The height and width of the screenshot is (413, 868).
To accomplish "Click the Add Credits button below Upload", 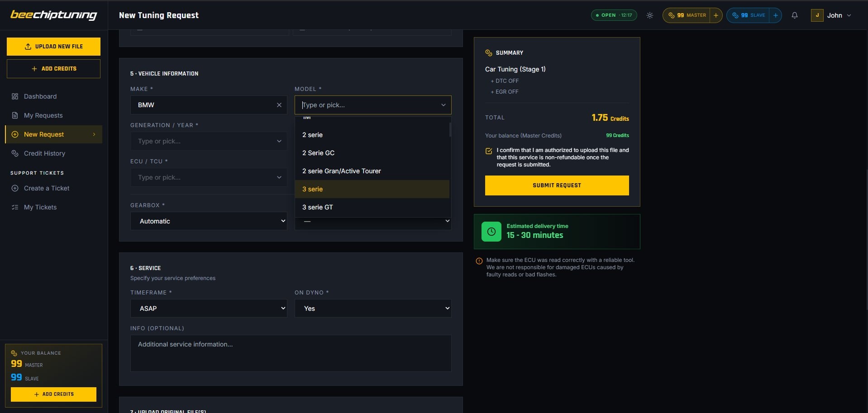I will click(53, 69).
